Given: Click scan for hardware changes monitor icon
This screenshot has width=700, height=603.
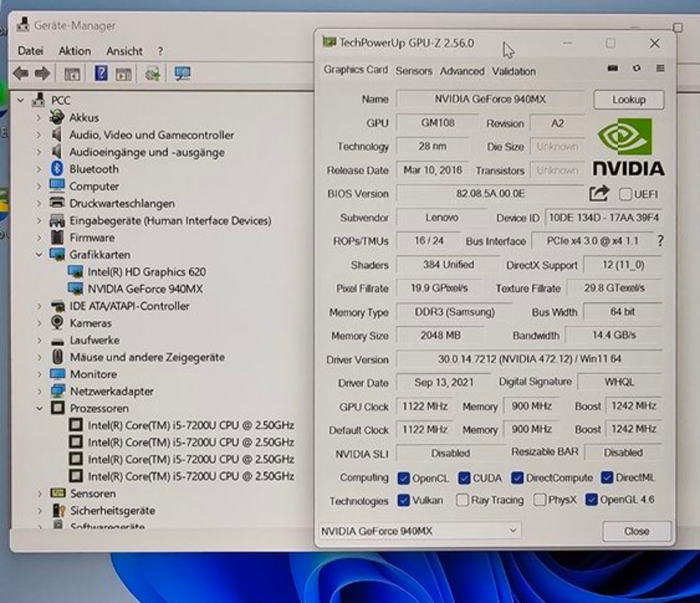Looking at the screenshot, I should (183, 74).
